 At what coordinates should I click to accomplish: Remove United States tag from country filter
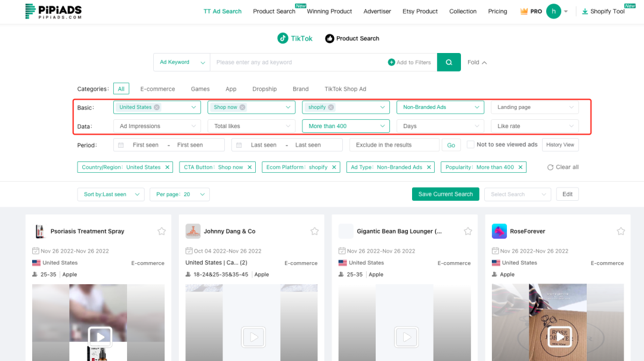point(157,107)
